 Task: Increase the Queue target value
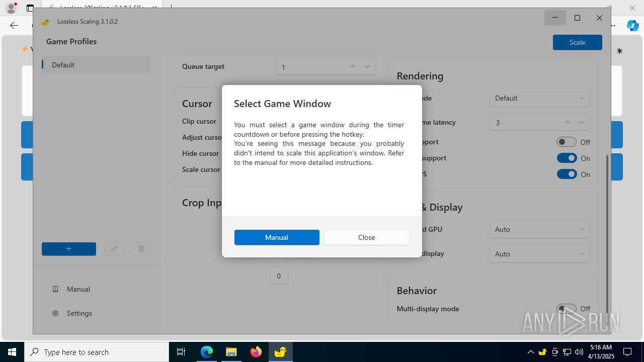[353, 66]
